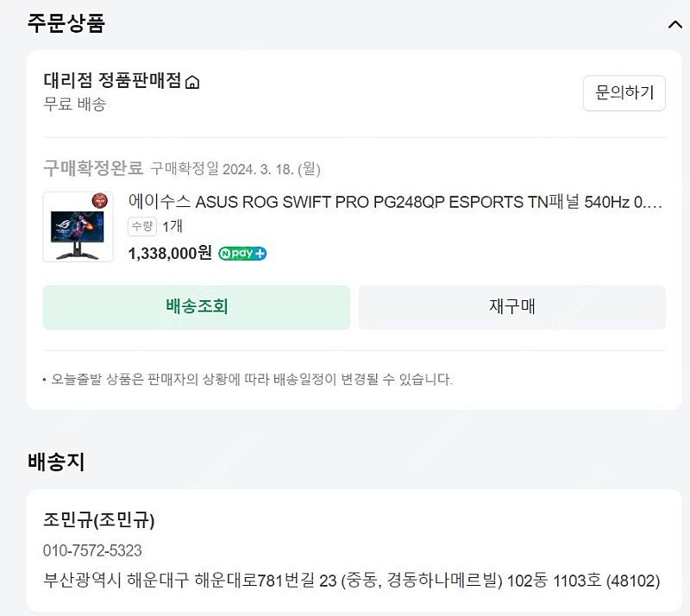Open the 문의하기 inquiry button
The width and height of the screenshot is (690, 616).
point(623,93)
